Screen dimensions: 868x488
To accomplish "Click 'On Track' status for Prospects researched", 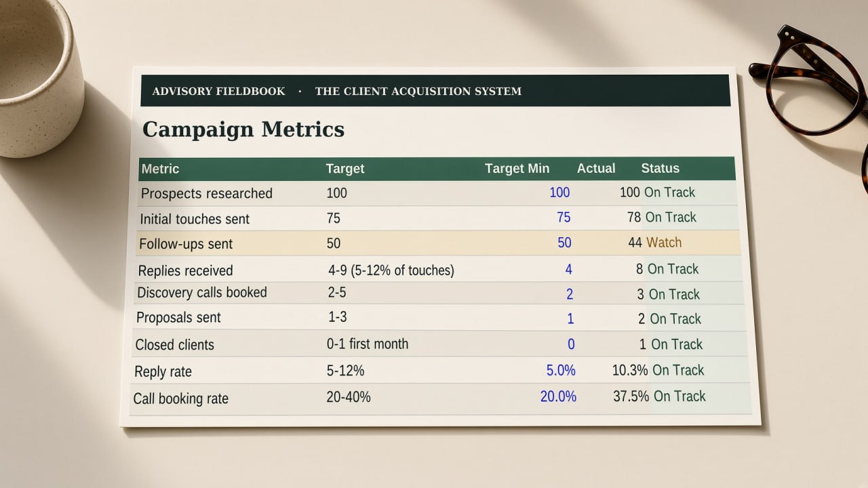I will (669, 192).
